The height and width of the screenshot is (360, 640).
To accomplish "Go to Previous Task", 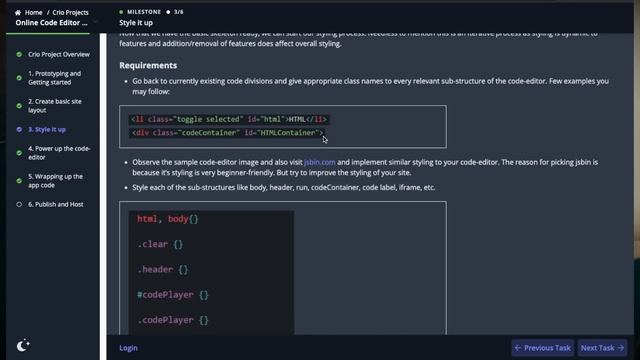I will [542, 348].
